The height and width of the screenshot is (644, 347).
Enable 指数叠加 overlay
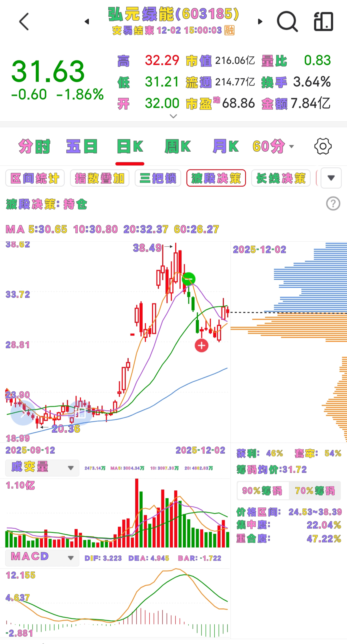[x=100, y=178]
